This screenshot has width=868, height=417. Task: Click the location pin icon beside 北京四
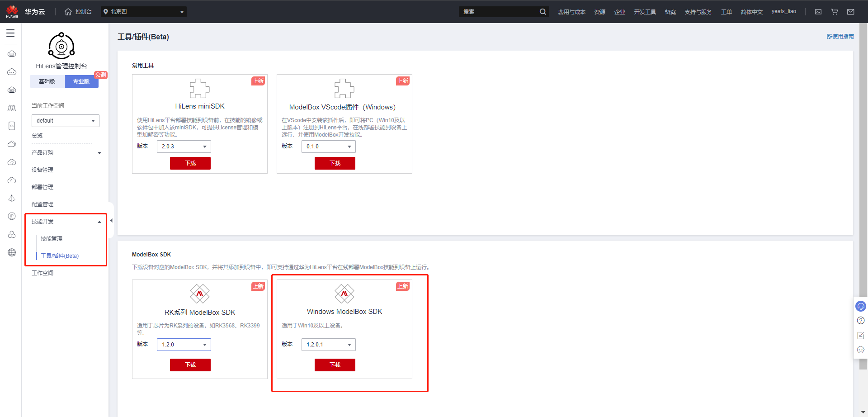tap(105, 12)
